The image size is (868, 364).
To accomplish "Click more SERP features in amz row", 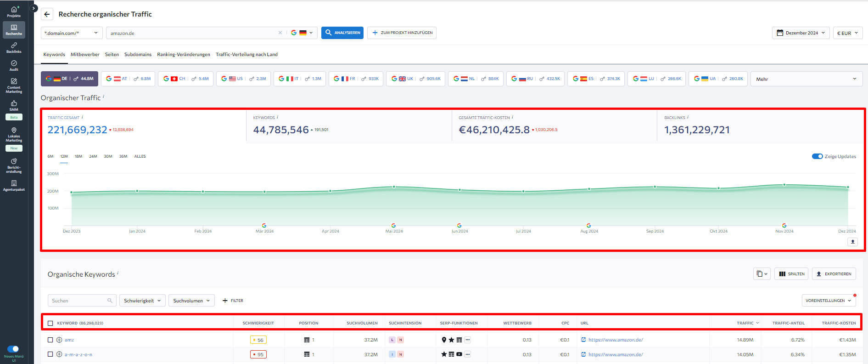I will coord(468,340).
